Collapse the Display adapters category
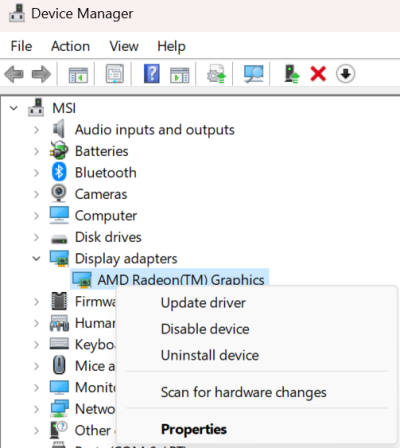The height and width of the screenshot is (448, 400). click(36, 258)
